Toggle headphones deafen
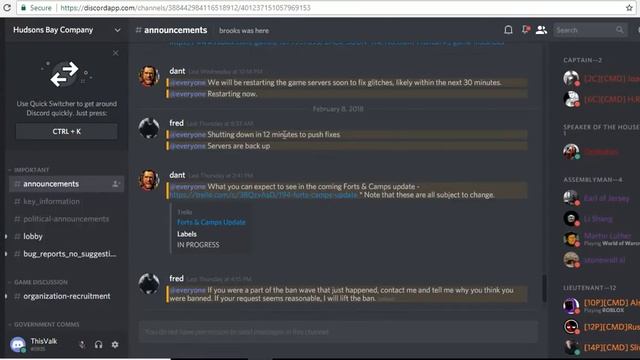 coord(98,344)
